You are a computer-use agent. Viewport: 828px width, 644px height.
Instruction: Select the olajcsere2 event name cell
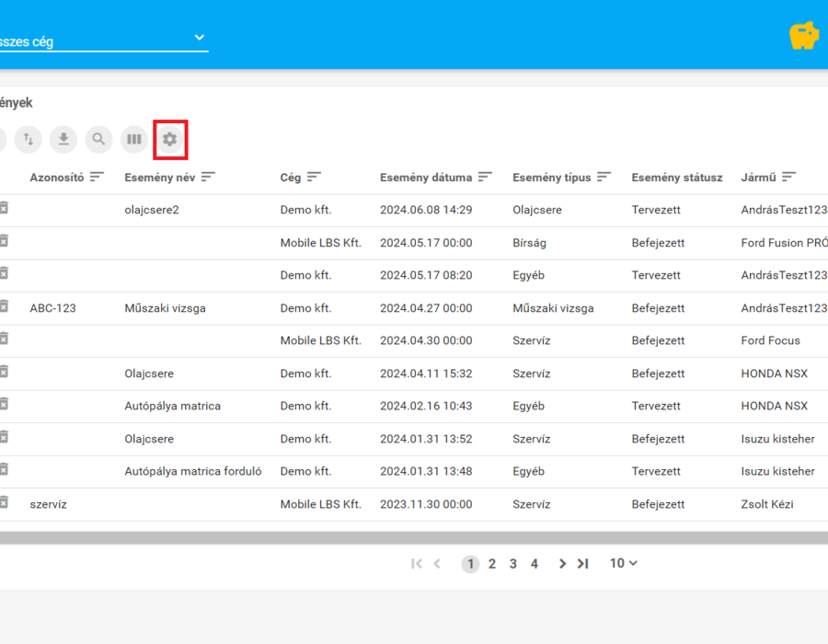click(x=152, y=210)
